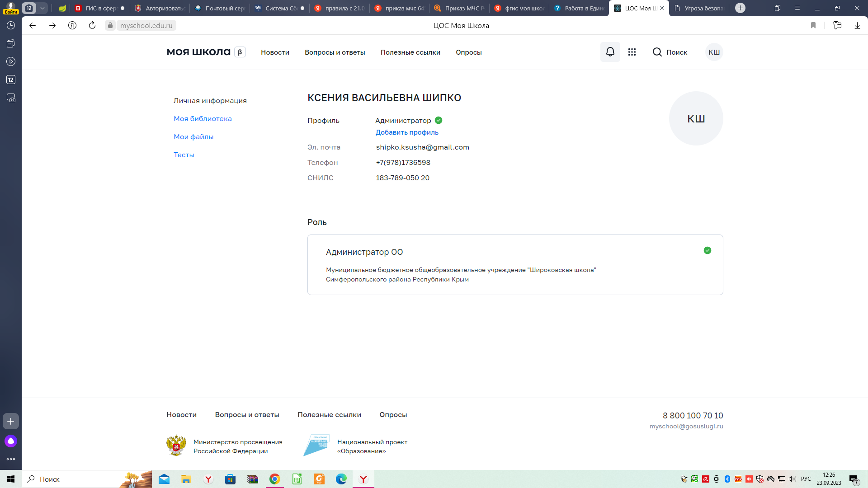Open the downloads arrow icon

(857, 25)
